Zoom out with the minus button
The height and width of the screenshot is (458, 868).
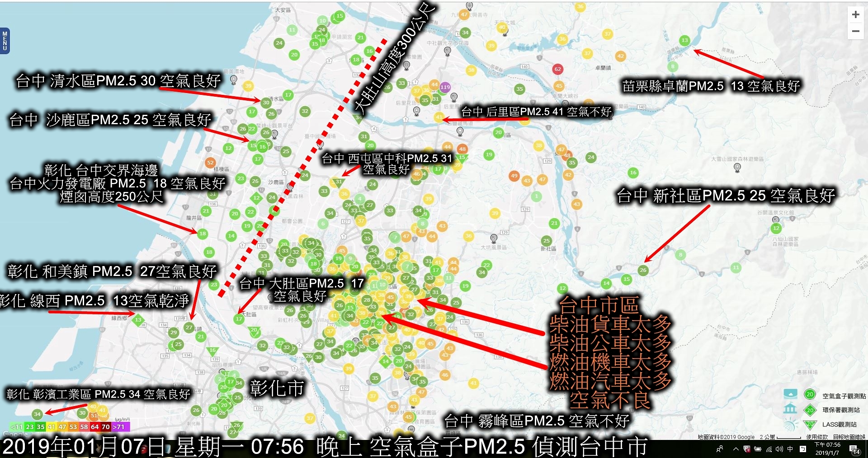[x=855, y=31]
